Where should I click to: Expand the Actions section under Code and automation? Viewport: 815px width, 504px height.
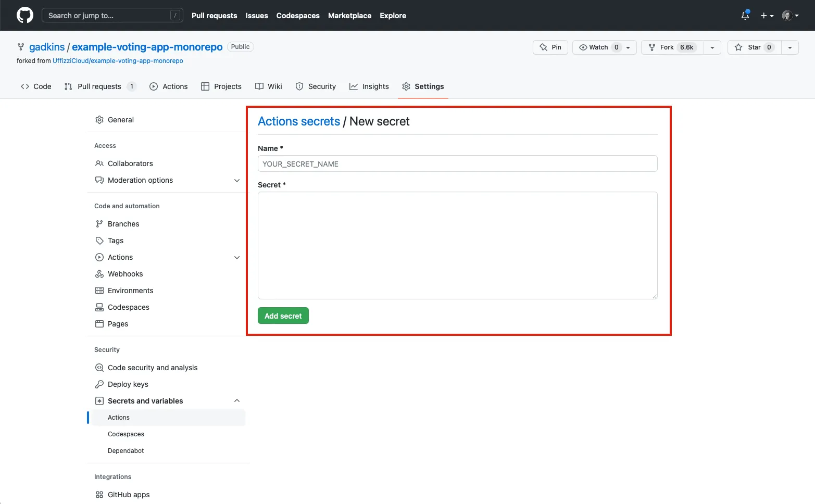pos(237,257)
